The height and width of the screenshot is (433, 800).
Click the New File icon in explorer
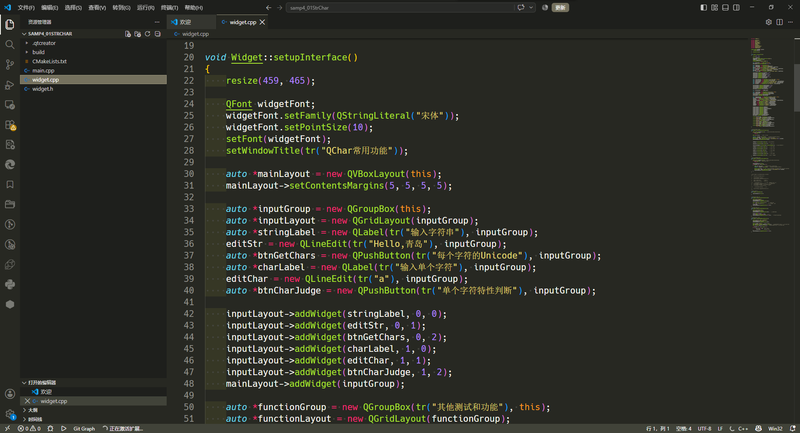click(x=128, y=34)
